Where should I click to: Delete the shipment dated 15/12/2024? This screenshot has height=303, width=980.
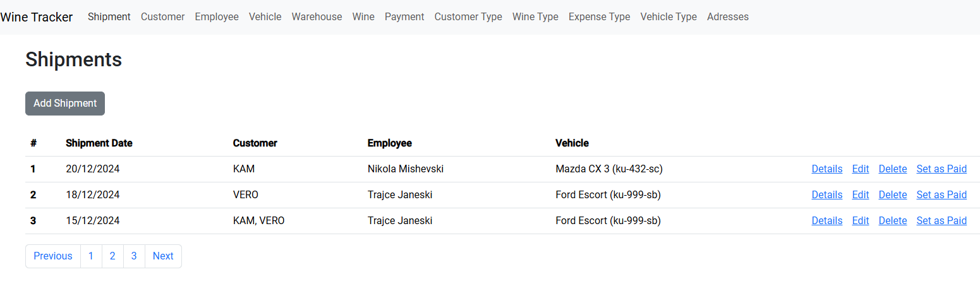coord(892,221)
